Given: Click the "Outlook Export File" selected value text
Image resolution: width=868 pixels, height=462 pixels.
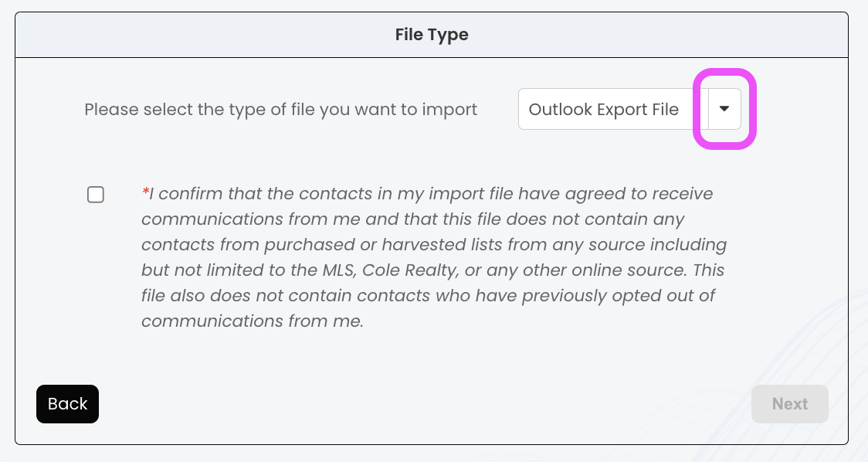Looking at the screenshot, I should pyautogui.click(x=603, y=110).
